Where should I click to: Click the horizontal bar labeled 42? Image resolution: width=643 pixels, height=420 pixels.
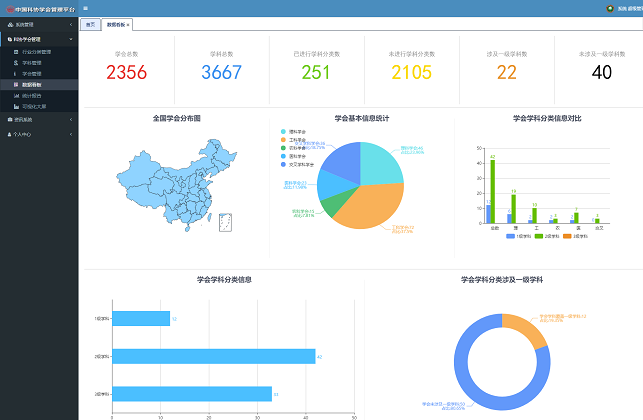click(214, 356)
